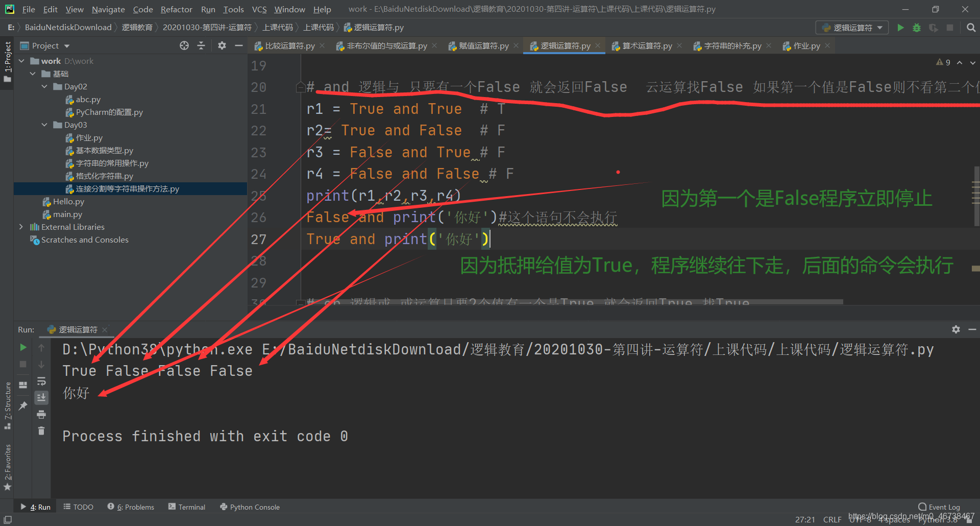This screenshot has height=526, width=980.
Task: Restore layout icon in Run panel
Action: pyautogui.click(x=23, y=385)
